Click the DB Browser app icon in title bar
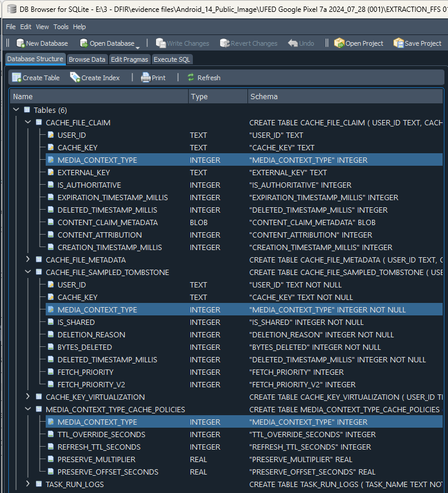Viewport: 448px width, 493px height. [x=12, y=9]
